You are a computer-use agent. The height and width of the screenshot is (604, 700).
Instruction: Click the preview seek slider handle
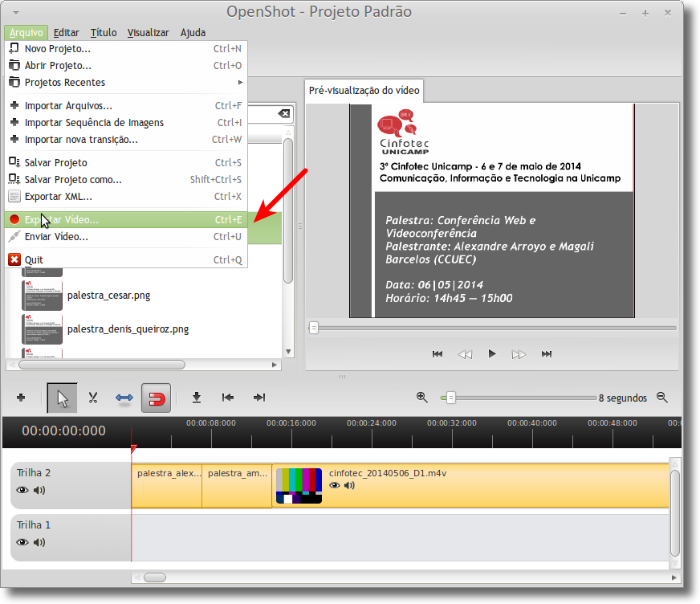click(314, 328)
